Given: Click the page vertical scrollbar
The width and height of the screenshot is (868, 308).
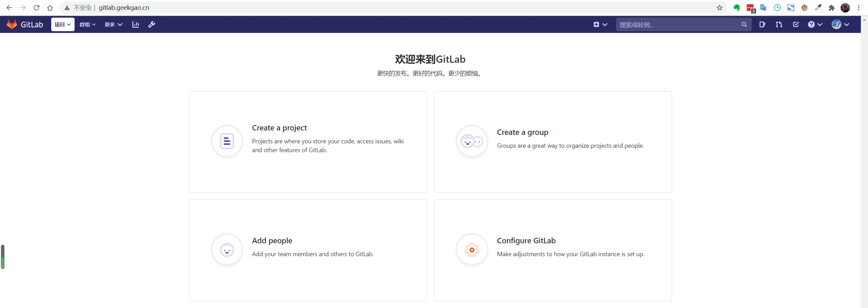Looking at the screenshot, I should point(864,162).
